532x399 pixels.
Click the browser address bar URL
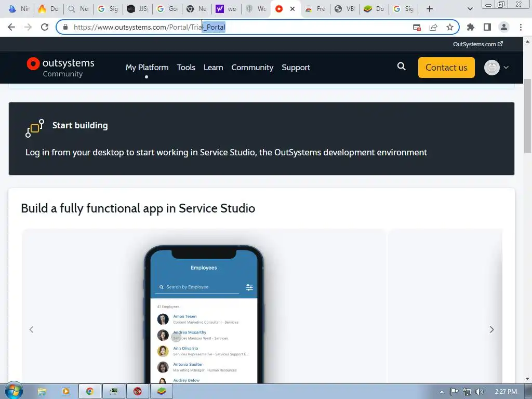pyautogui.click(x=149, y=27)
